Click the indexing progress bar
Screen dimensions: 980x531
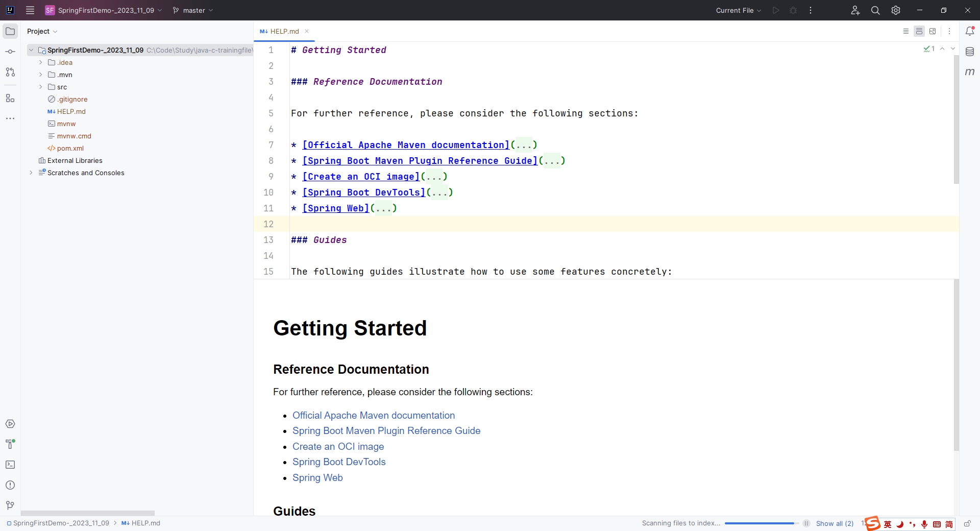pyautogui.click(x=762, y=523)
